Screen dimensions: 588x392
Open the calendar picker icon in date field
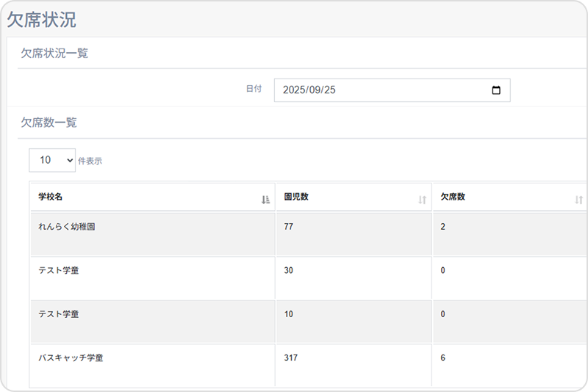pyautogui.click(x=495, y=90)
